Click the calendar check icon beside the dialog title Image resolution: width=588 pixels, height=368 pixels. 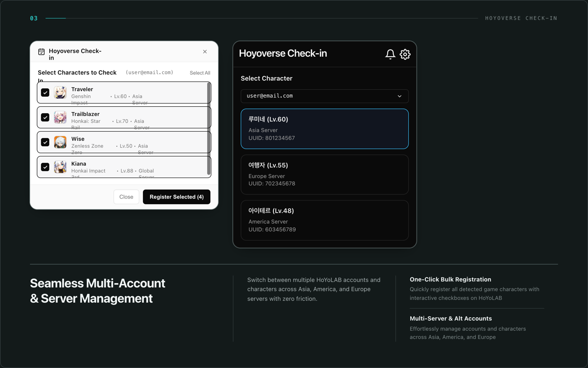(41, 52)
